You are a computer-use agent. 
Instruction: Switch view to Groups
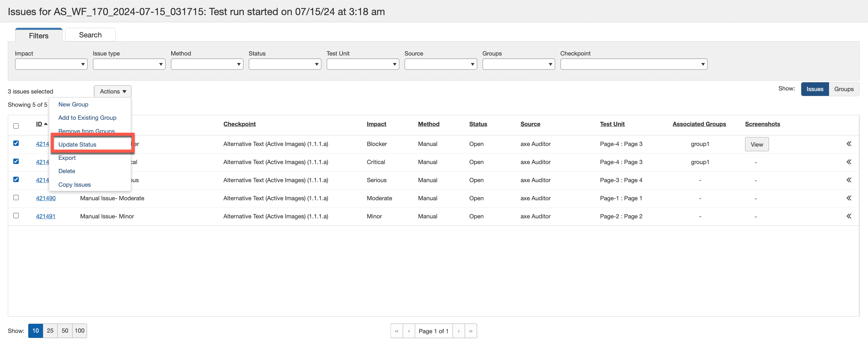coord(844,89)
